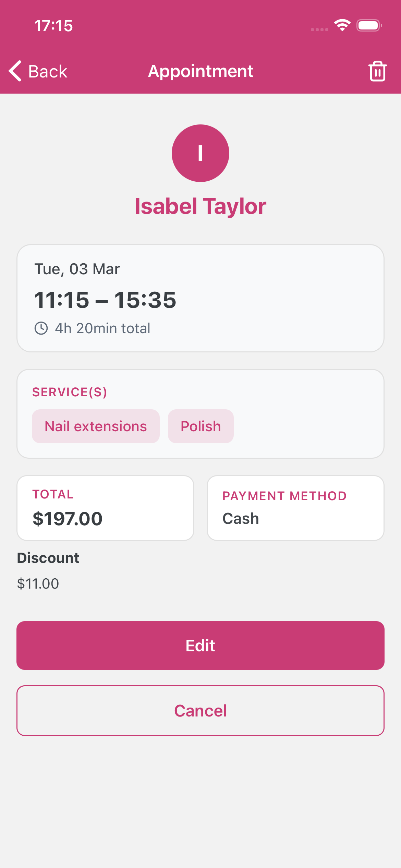Select the Nail extensions service chip
Image resolution: width=401 pixels, height=868 pixels.
point(96,426)
